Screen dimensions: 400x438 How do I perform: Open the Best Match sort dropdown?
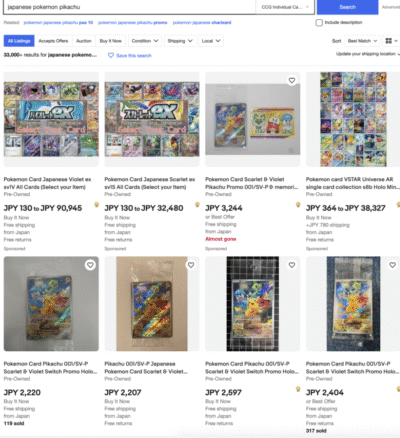point(362,41)
